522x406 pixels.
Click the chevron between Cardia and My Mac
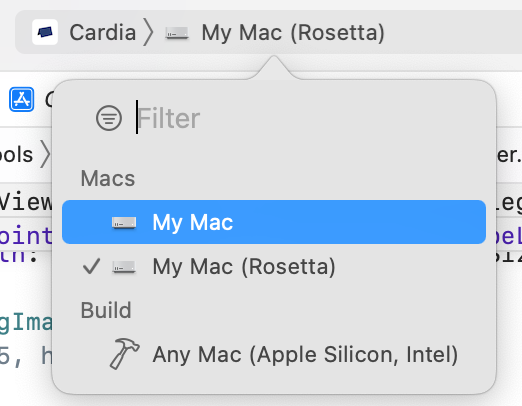coord(148,32)
